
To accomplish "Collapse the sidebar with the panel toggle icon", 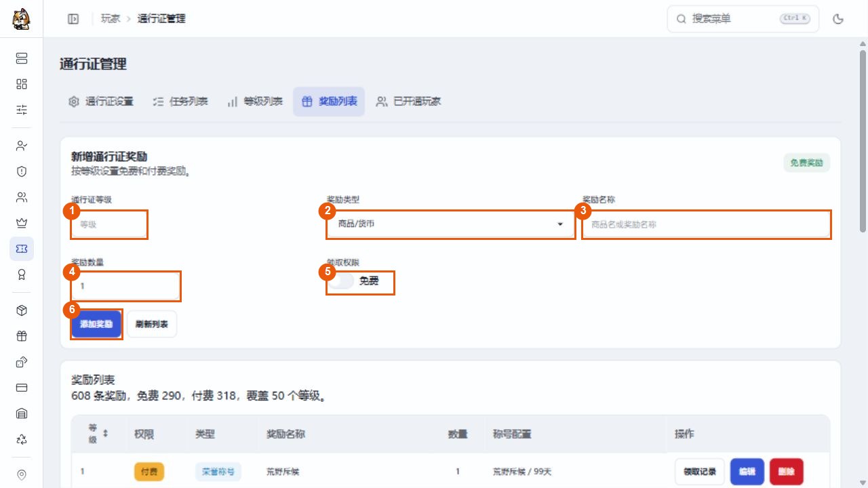I will (73, 19).
